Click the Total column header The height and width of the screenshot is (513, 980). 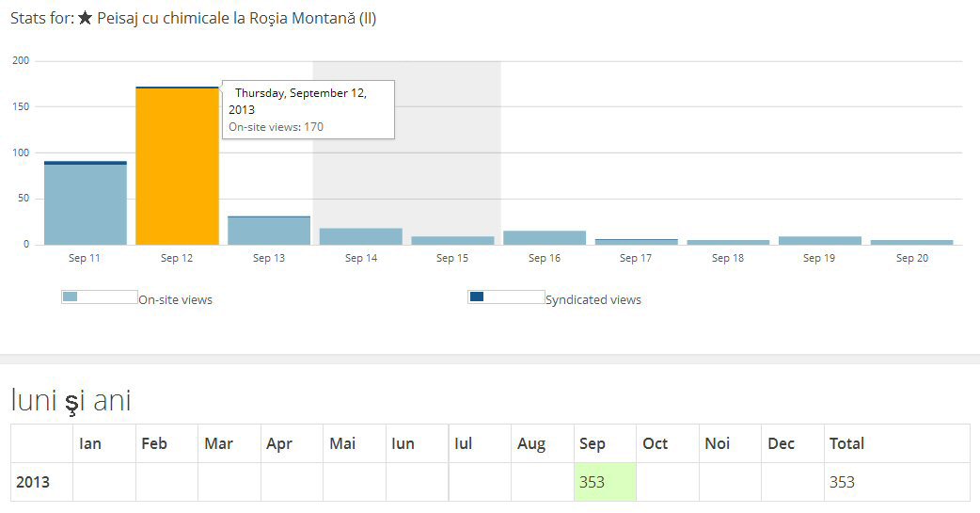pyautogui.click(x=846, y=443)
